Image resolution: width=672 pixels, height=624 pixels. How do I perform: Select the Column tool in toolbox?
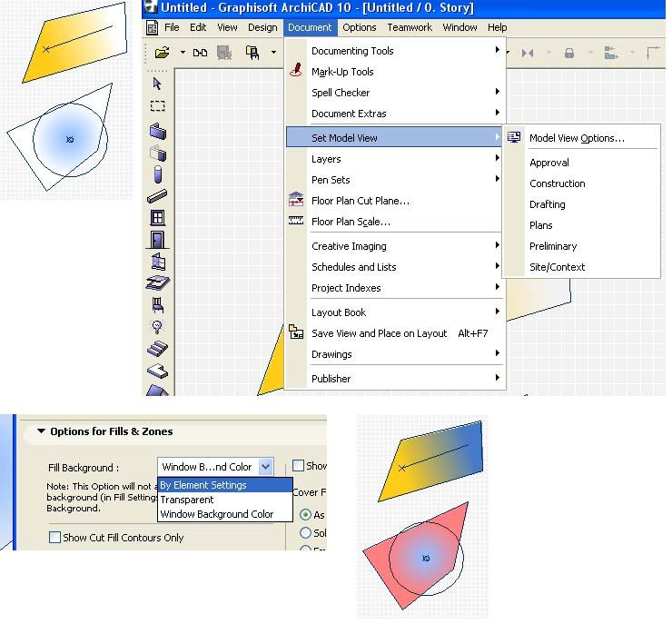click(158, 174)
